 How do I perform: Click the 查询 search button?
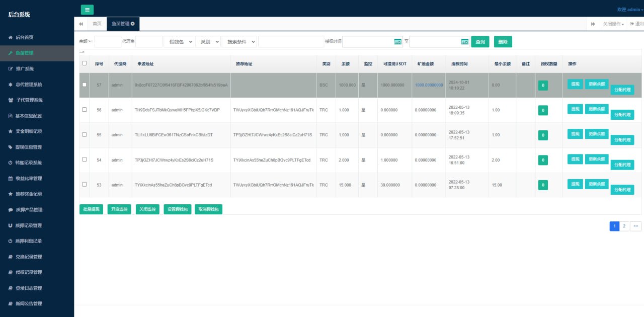coord(480,42)
